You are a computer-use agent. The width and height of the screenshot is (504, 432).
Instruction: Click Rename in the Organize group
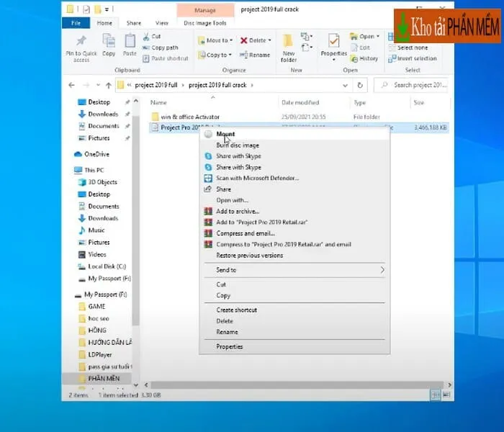(255, 55)
